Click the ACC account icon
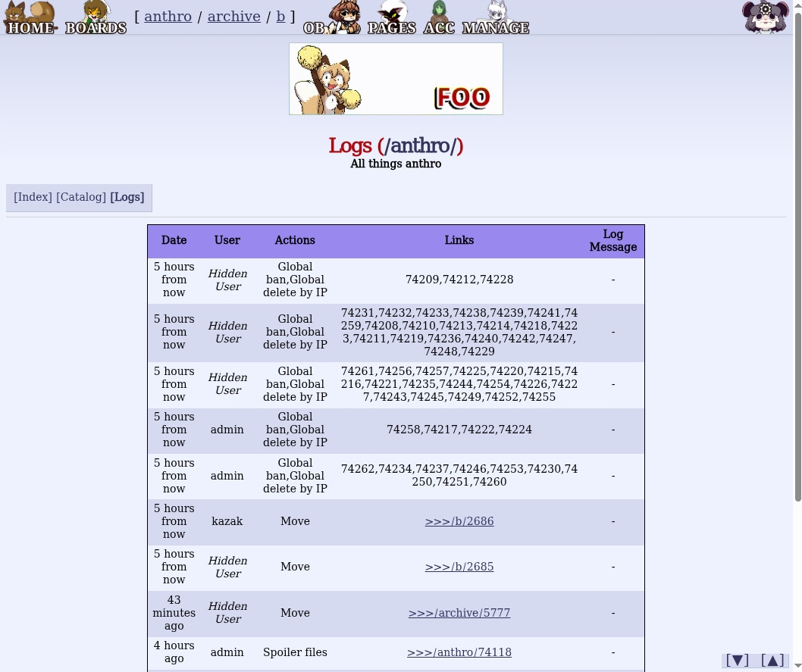Viewport: 802px width, 672px height. 439,17
